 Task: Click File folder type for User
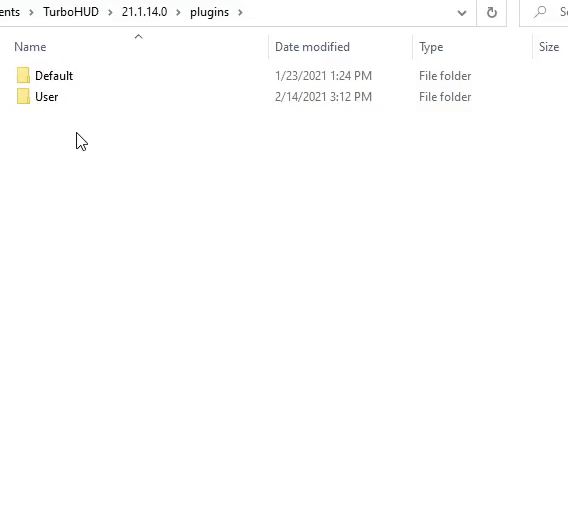tap(445, 97)
